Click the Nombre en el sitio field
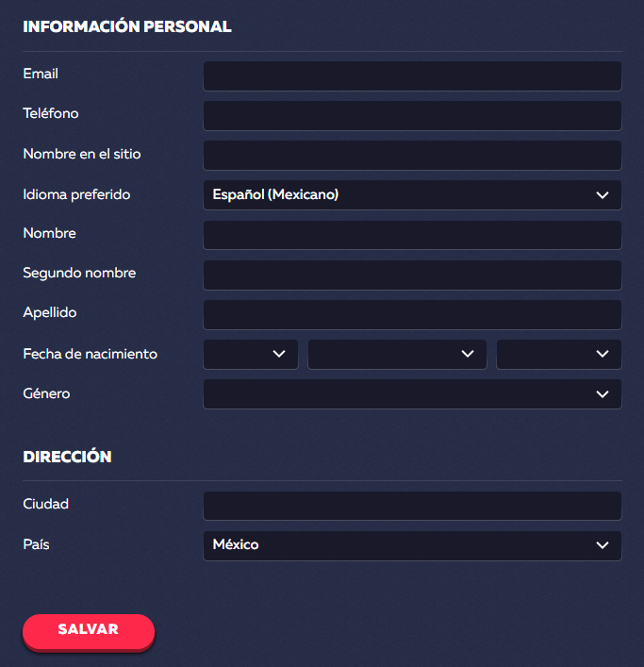 click(x=412, y=156)
